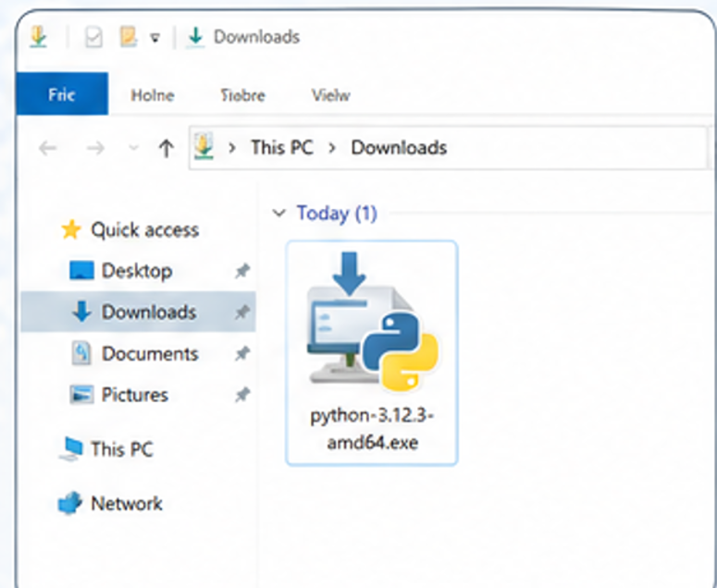Expand the chevron before This PC in address bar

click(x=232, y=148)
